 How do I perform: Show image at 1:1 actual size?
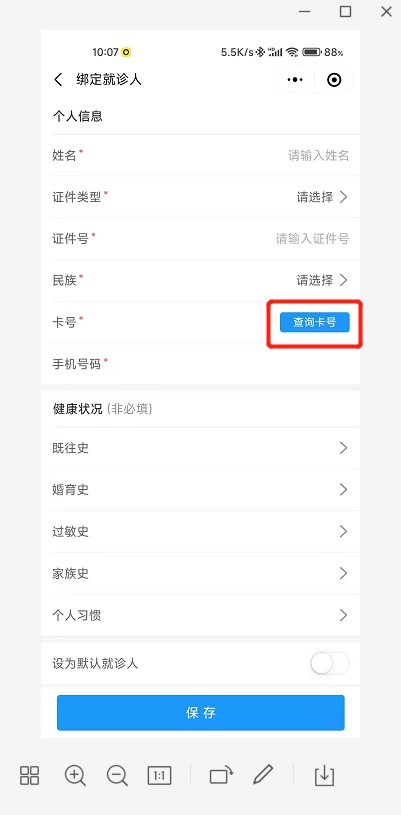(x=159, y=776)
